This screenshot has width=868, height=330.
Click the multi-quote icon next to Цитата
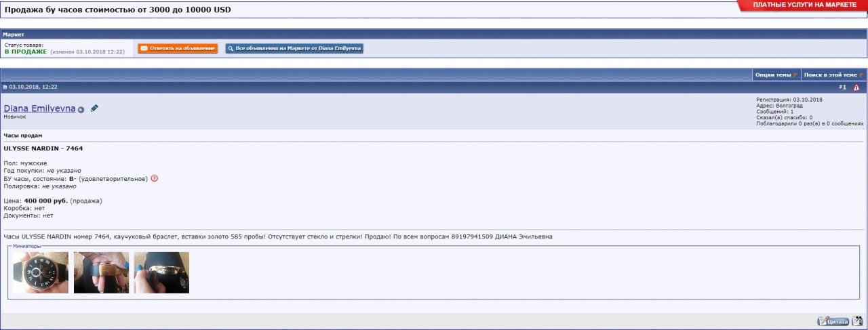(x=857, y=321)
